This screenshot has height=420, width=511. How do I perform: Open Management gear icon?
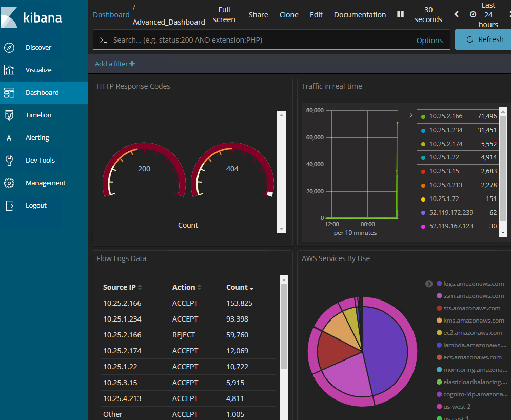[9, 183]
